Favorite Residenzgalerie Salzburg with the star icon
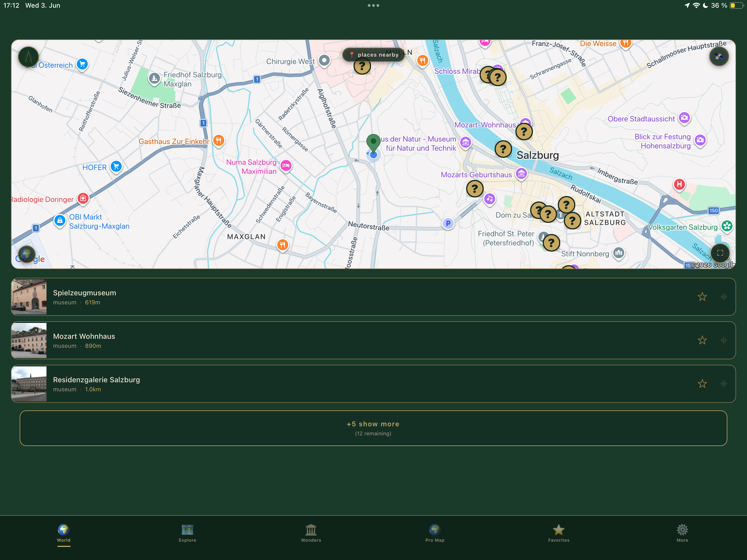 702,384
